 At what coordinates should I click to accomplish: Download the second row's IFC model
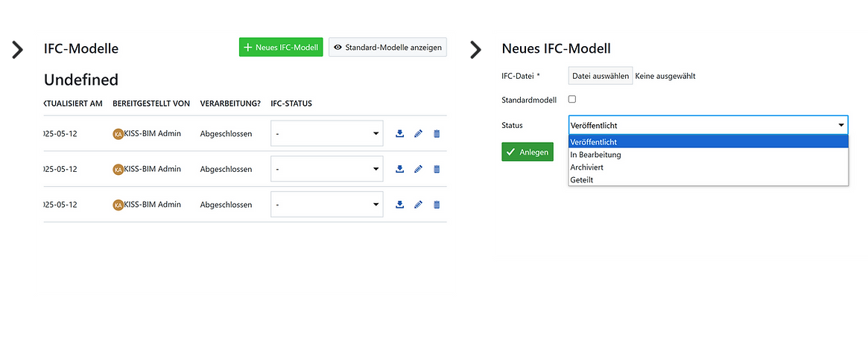pyautogui.click(x=399, y=169)
